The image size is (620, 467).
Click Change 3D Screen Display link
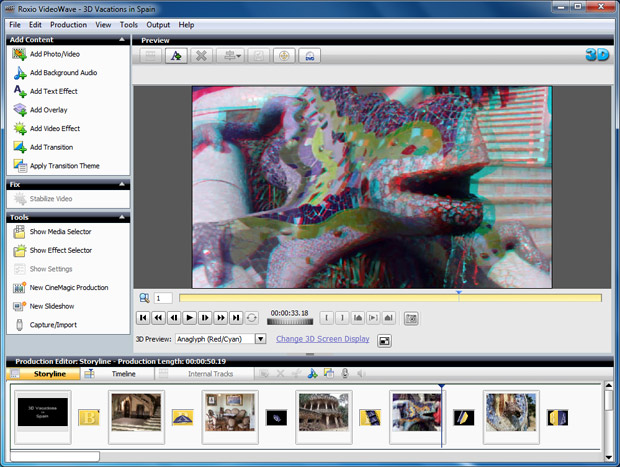click(322, 339)
